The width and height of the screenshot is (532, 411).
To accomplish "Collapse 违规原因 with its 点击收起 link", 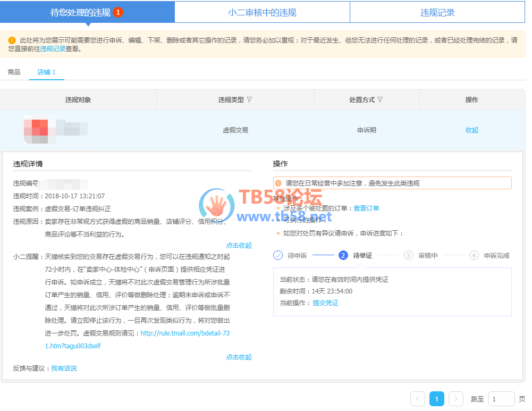I will (x=239, y=245).
